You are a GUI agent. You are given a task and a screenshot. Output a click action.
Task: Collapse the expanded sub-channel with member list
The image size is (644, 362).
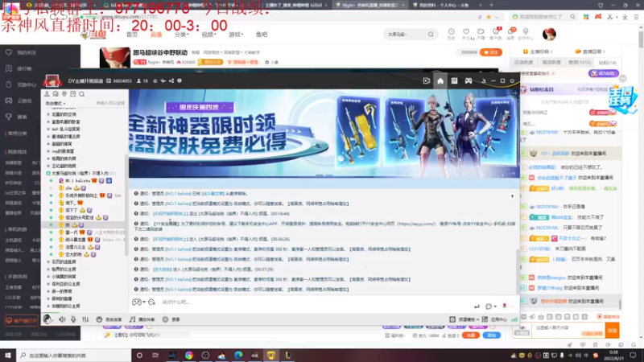(48, 173)
